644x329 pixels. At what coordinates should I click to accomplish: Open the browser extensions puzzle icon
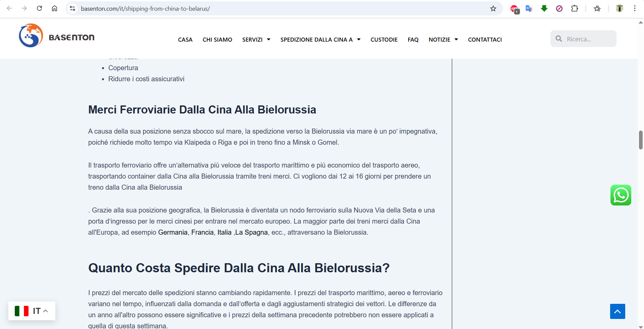[x=574, y=8]
